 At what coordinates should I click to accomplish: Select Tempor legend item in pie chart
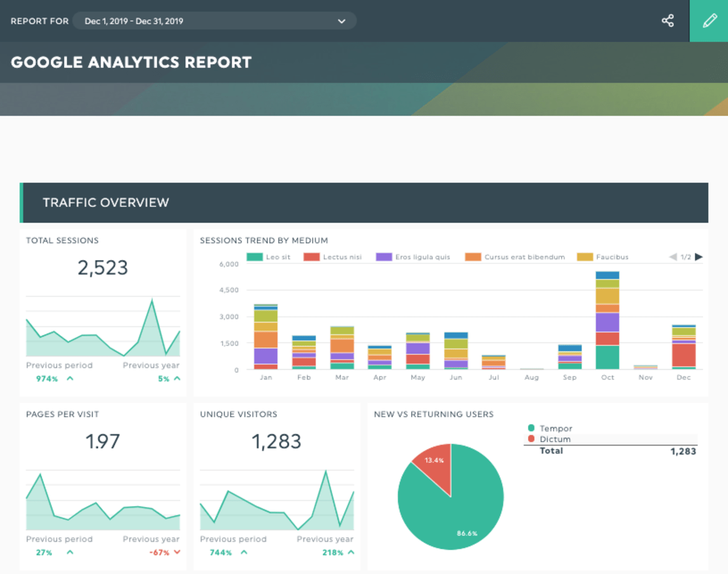tap(550, 428)
